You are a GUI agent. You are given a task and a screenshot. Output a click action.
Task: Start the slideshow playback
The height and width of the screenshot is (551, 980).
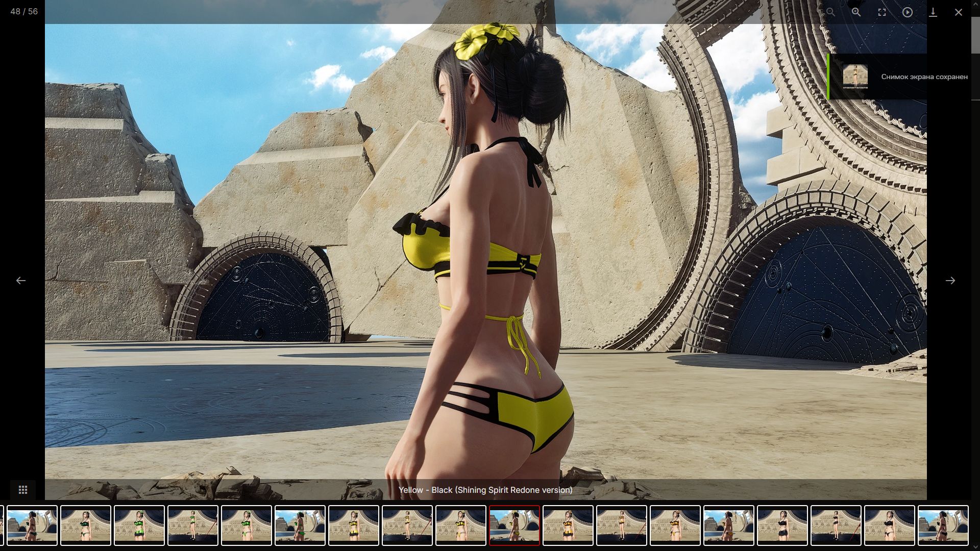[x=907, y=12]
